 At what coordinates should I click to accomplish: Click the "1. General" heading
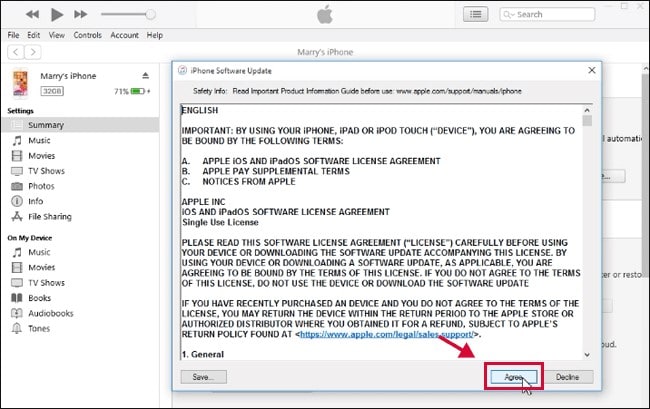[203, 355]
